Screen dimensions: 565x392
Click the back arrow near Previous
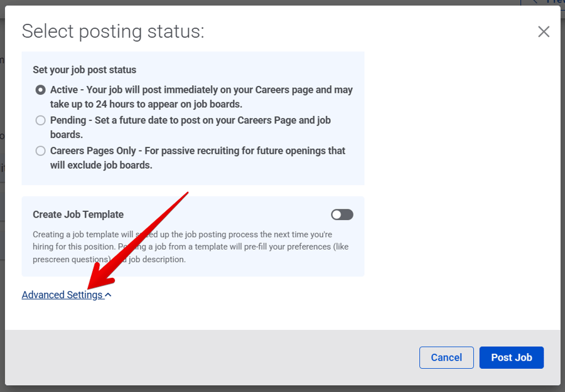[x=535, y=2]
